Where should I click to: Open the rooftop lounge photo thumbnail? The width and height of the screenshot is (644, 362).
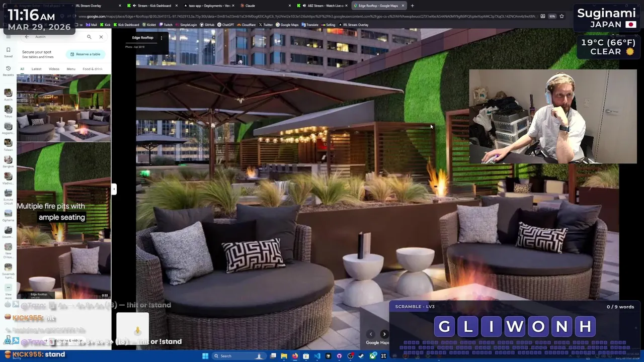(x=63, y=108)
